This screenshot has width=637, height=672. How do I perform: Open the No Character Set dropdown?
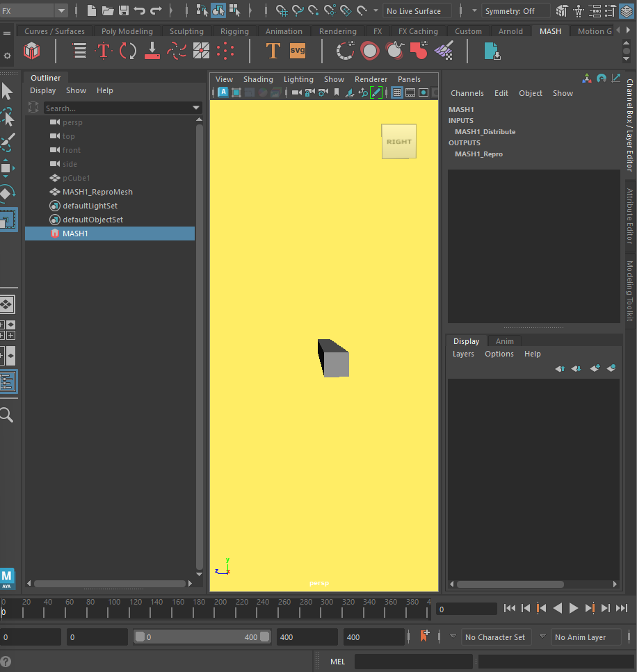click(495, 637)
